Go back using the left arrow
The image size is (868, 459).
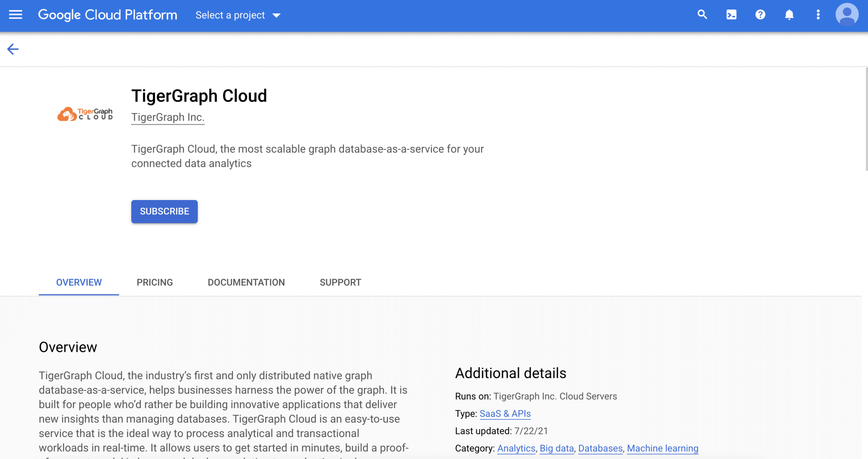click(13, 49)
